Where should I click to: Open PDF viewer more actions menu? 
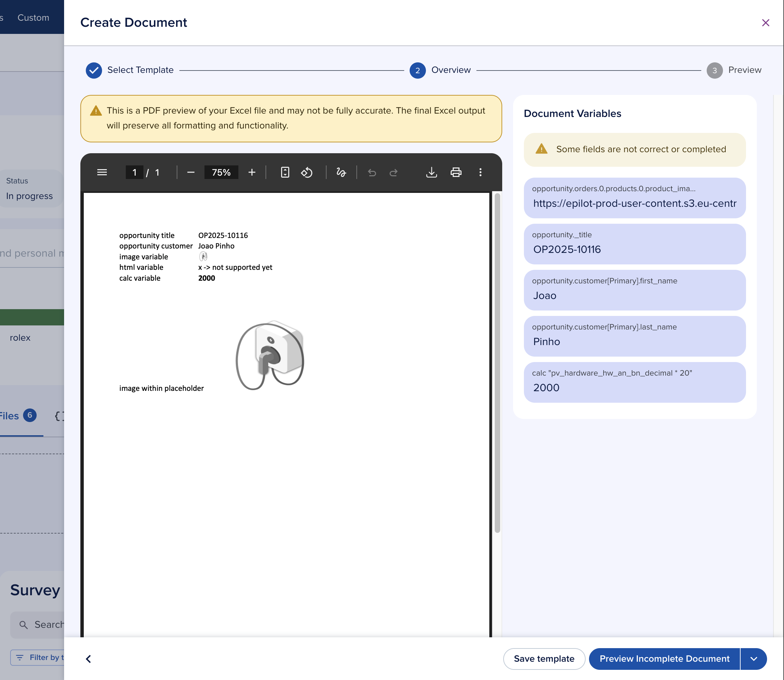click(480, 172)
